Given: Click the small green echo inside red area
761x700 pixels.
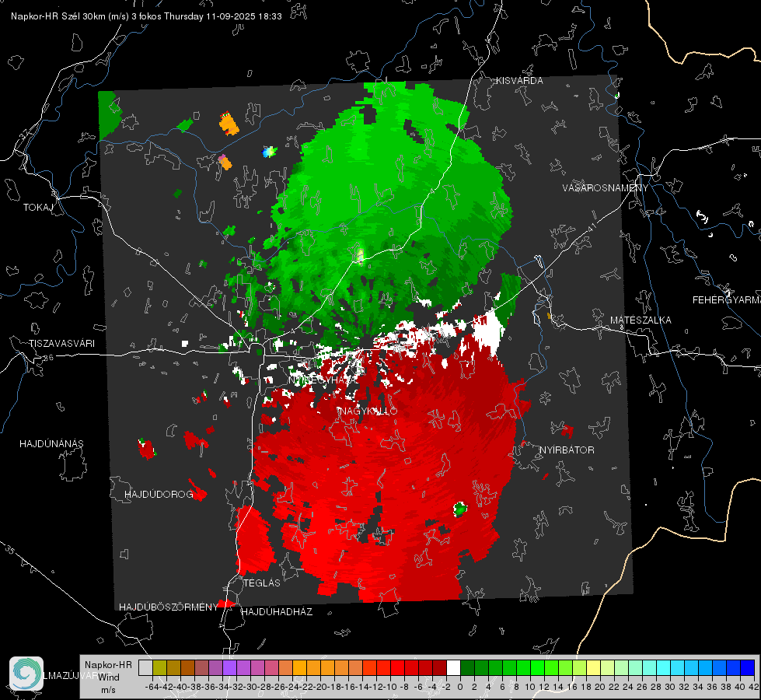Looking at the screenshot, I should point(459,509).
